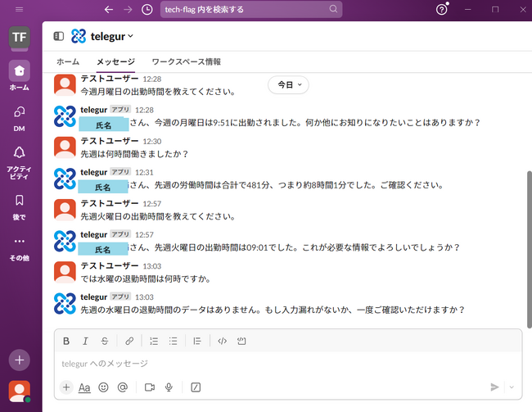The image size is (532, 412).
Task: Toggle the Aa formatting toolbar display
Action: click(x=84, y=387)
